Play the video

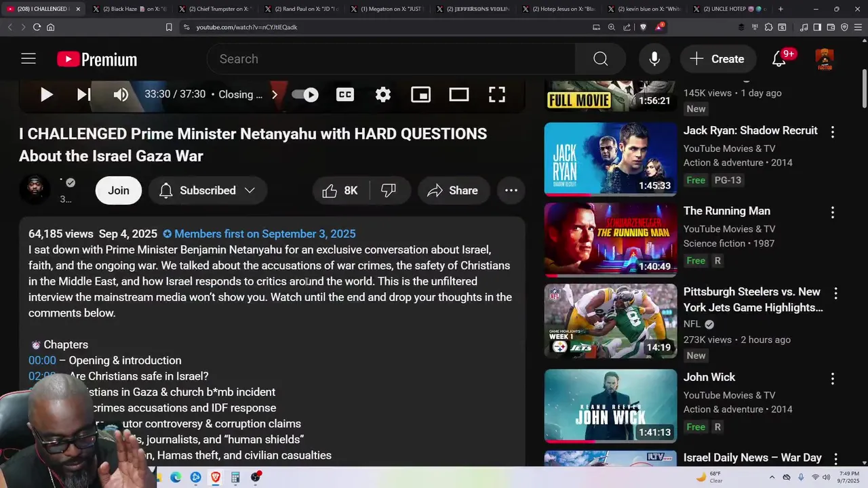click(46, 95)
